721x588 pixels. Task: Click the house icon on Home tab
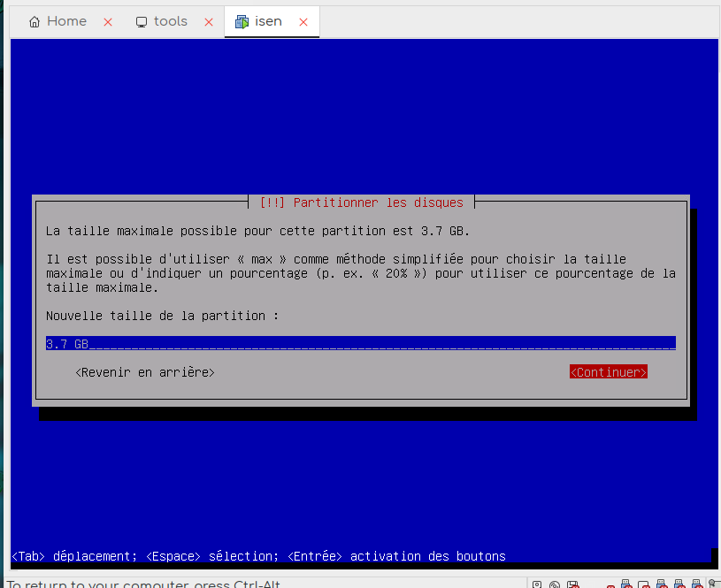coord(35,22)
